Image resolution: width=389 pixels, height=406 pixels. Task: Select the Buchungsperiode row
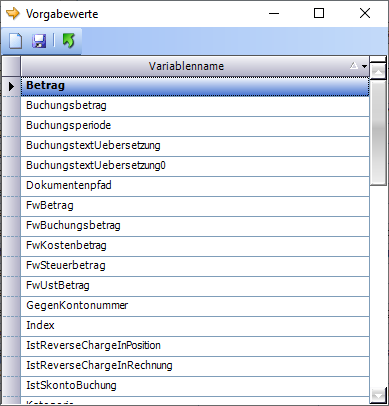(x=195, y=126)
